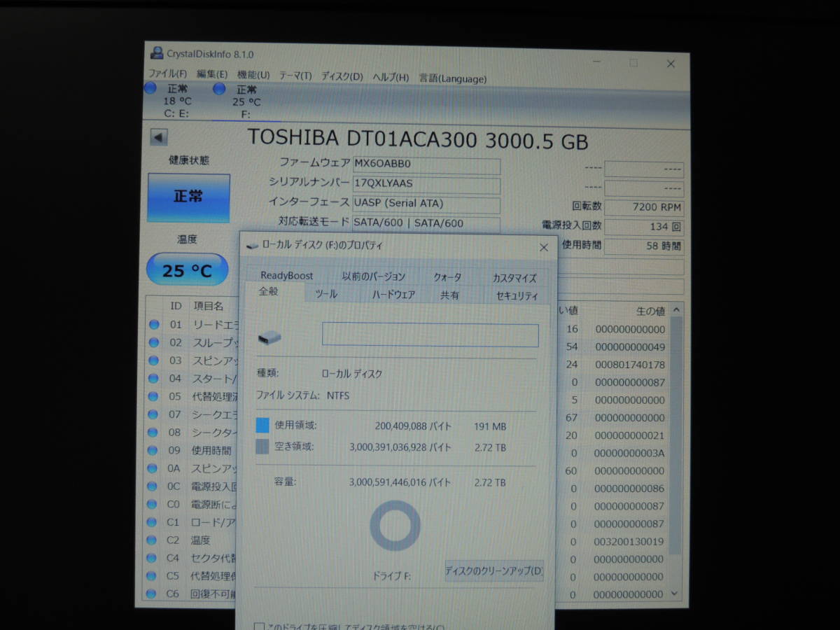Viewport: 840px width, 630px height.
Task: Click status icon of attribute C0 row
Action: (153, 504)
